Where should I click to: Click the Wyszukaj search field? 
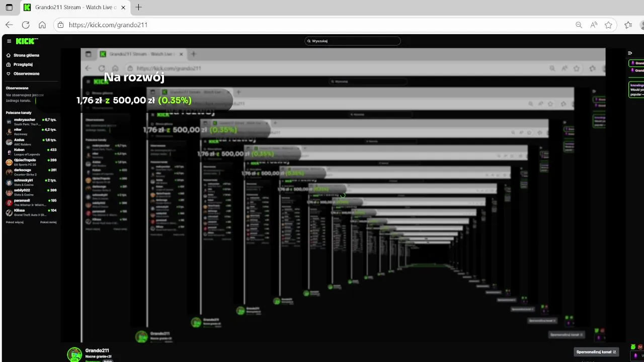coord(353,41)
